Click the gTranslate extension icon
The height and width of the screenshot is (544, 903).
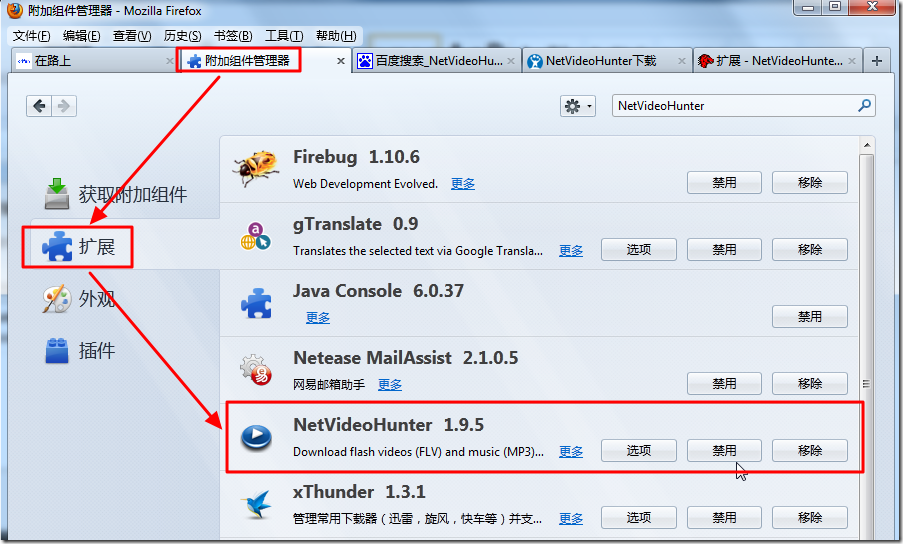255,236
